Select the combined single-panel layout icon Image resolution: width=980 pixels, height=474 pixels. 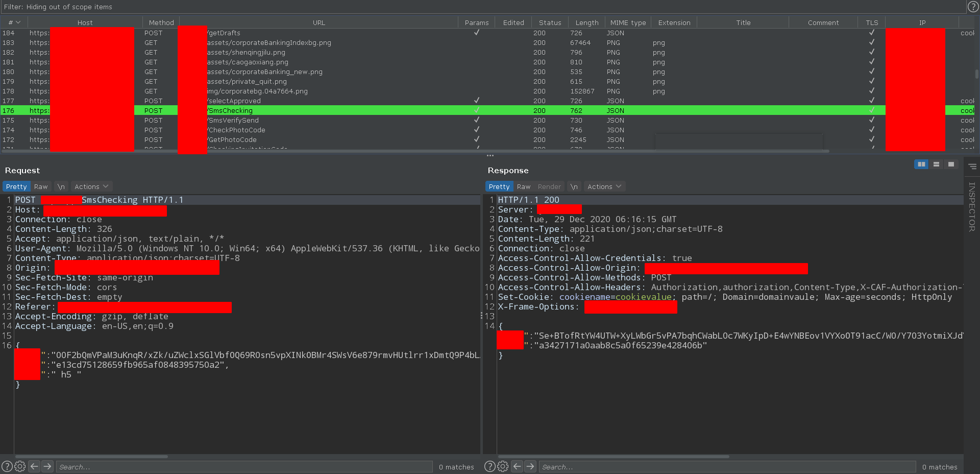pos(951,164)
